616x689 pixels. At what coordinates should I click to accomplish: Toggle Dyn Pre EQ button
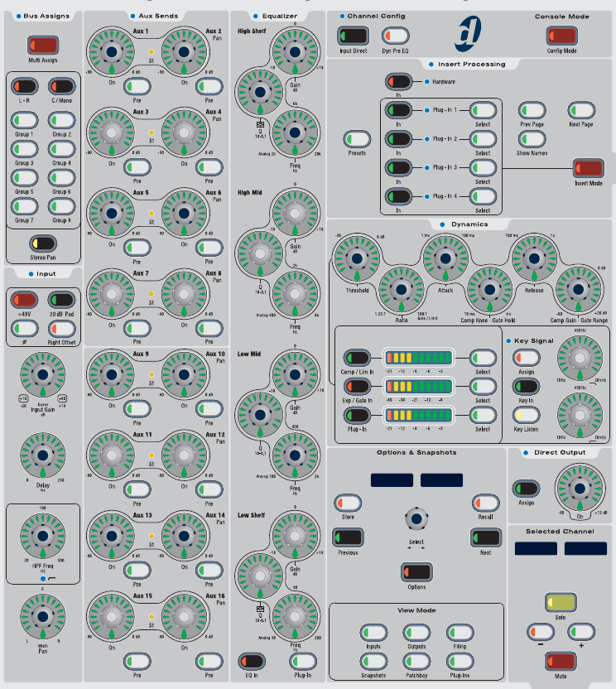[x=395, y=36]
